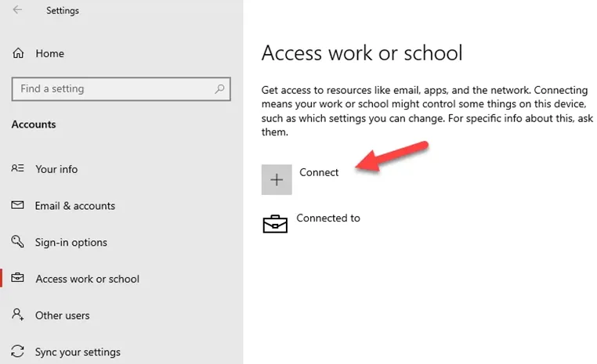Screen dimensions: 597x364
Task: Open Other users settings
Action: [x=63, y=315]
